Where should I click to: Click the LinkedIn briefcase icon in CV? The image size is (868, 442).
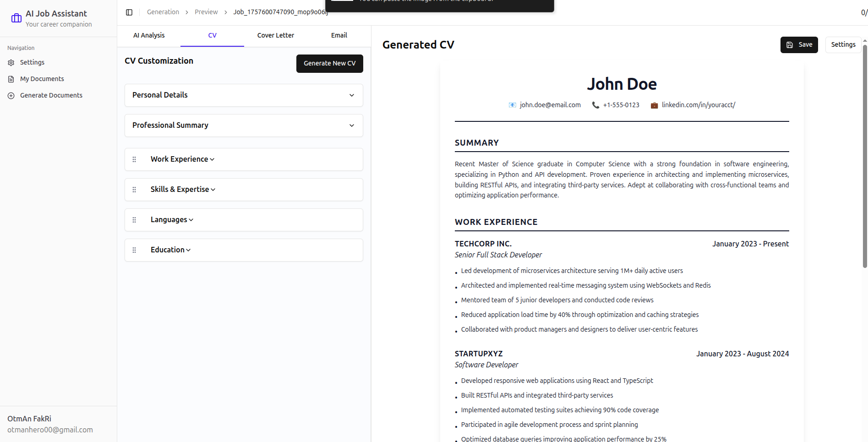coord(654,105)
